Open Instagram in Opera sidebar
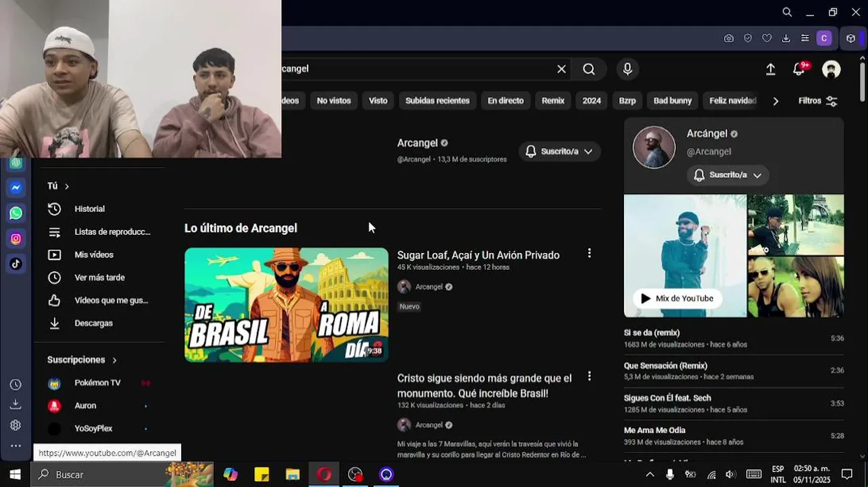 pos(16,238)
